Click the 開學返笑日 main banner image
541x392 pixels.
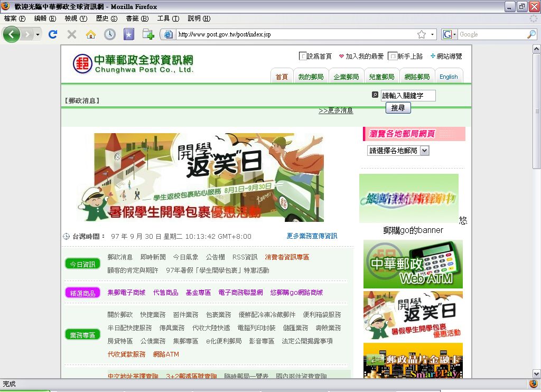click(x=201, y=178)
